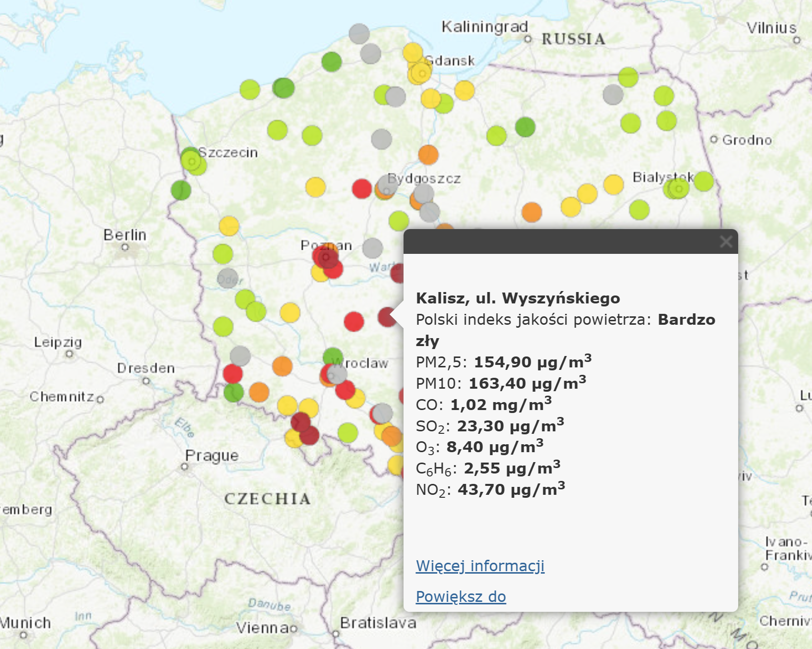The width and height of the screenshot is (812, 649).
Task: Click red marker just left of Kalisz marker
Action: (x=354, y=321)
